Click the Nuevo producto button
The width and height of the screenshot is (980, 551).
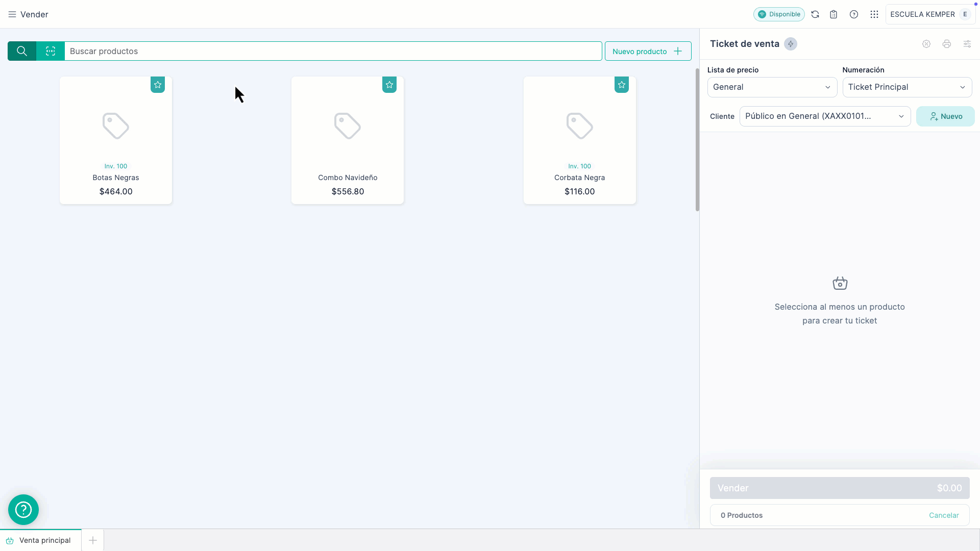tap(648, 51)
